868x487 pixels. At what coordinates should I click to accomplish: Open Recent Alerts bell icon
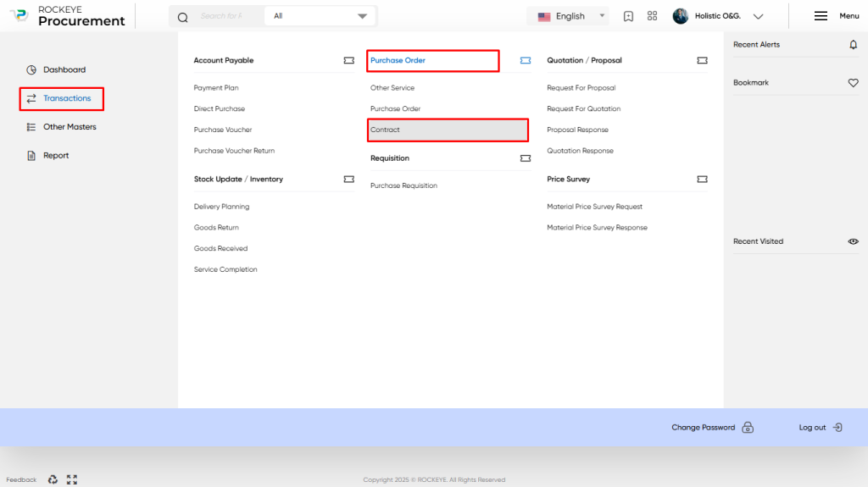click(x=853, y=45)
